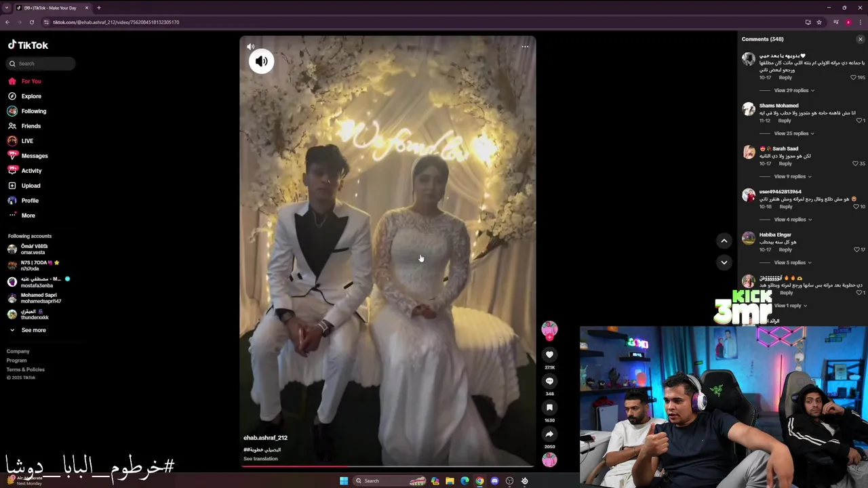
Task: Open Google Chrome from the taskbar
Action: tap(479, 481)
